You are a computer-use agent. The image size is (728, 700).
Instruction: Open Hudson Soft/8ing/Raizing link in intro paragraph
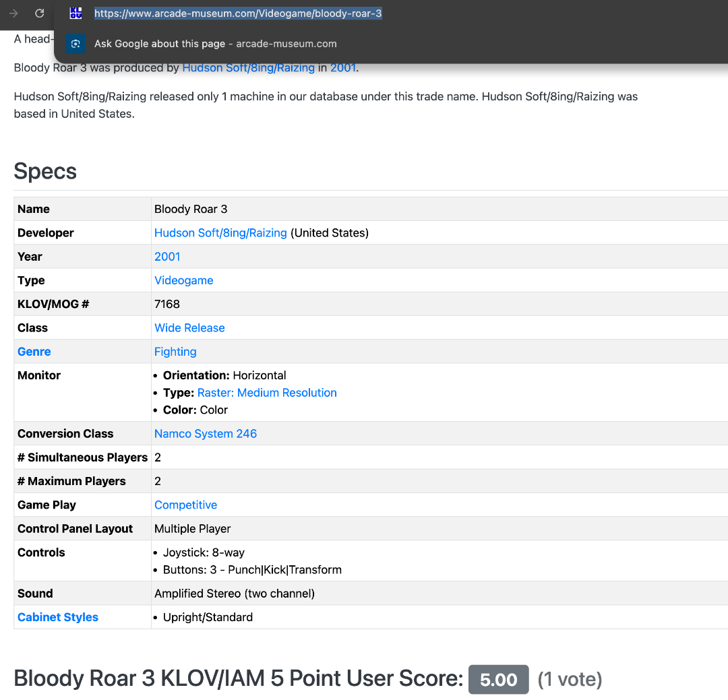click(x=248, y=68)
